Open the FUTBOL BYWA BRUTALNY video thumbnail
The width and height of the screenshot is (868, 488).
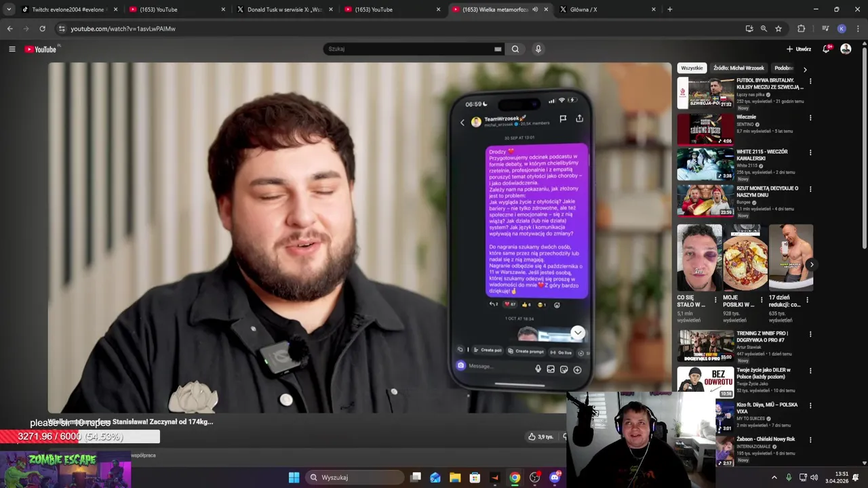[x=705, y=93]
